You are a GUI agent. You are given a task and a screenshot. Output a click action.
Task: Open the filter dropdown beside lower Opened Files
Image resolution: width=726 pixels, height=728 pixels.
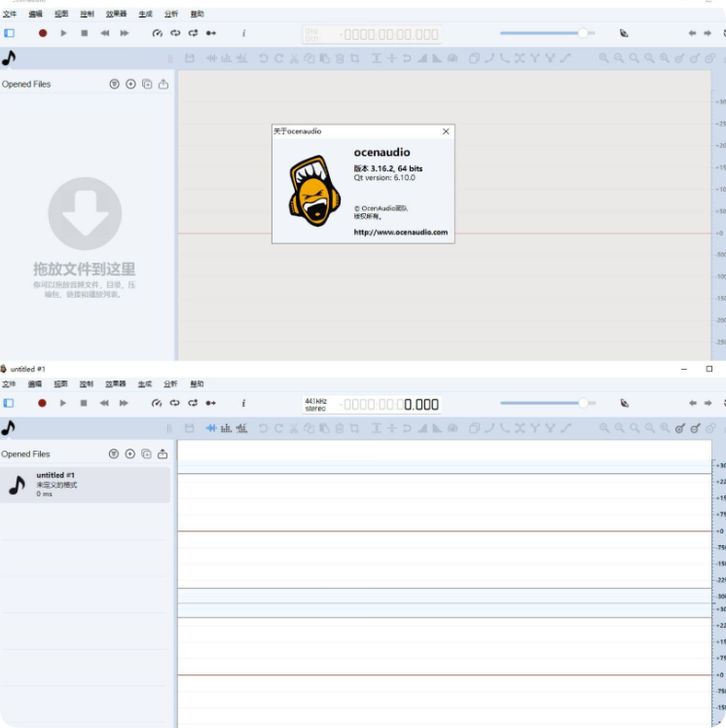115,454
